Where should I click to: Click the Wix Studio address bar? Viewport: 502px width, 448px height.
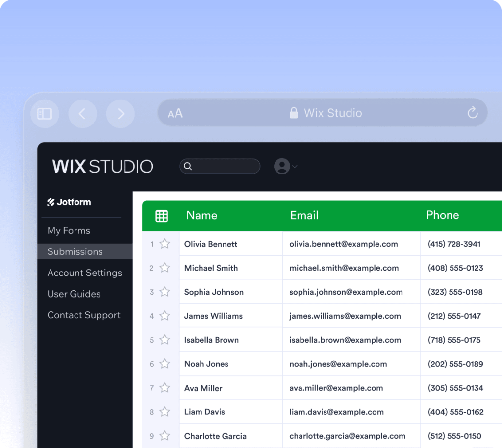point(323,113)
